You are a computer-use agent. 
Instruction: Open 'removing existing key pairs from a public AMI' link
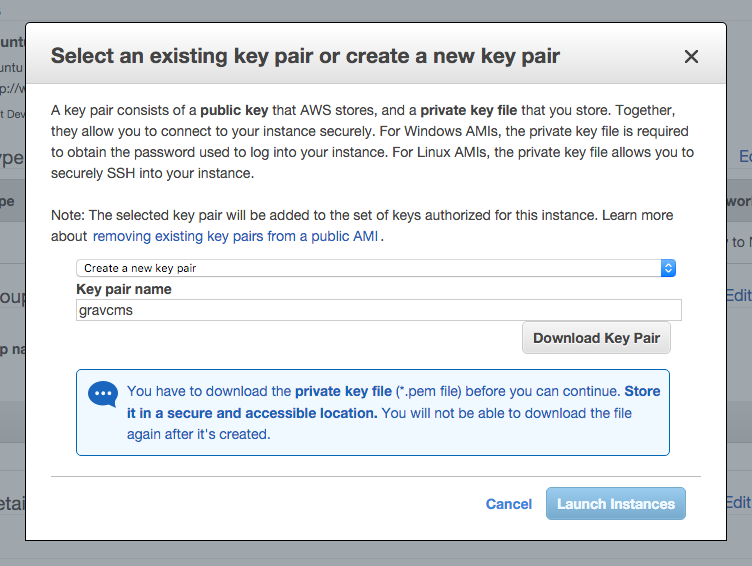click(x=235, y=236)
